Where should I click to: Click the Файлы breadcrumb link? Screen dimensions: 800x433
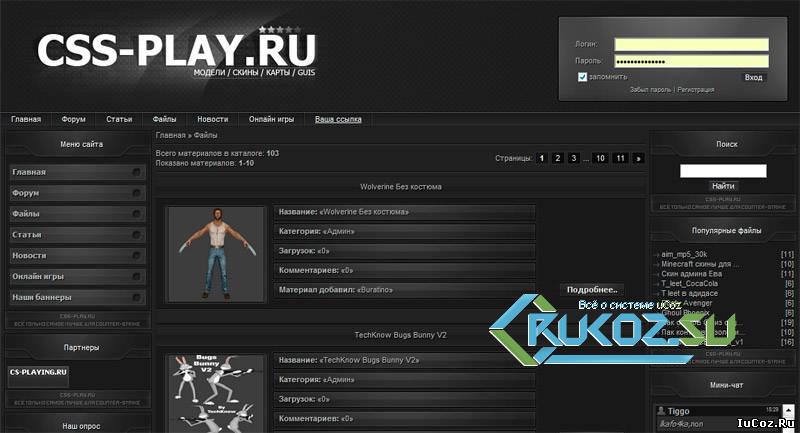click(206, 135)
